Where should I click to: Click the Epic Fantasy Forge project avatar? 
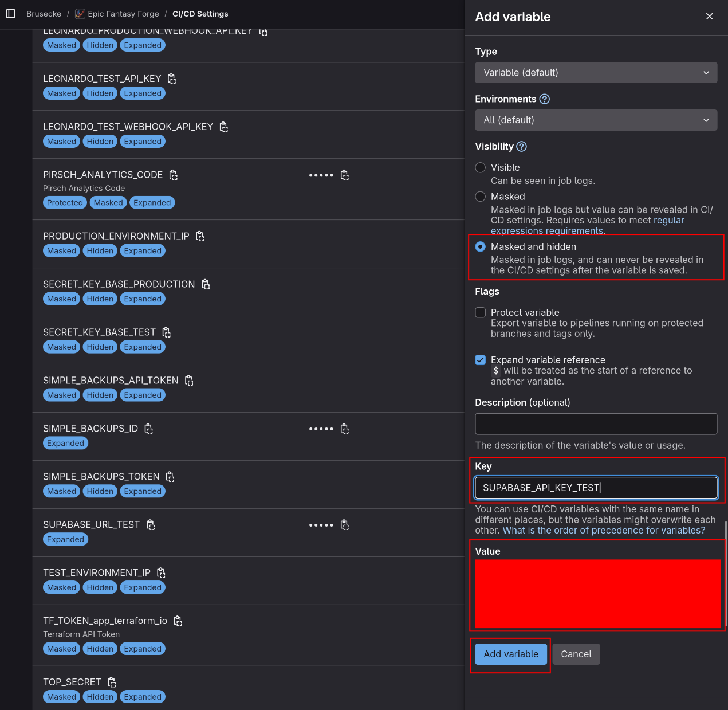[x=80, y=13]
